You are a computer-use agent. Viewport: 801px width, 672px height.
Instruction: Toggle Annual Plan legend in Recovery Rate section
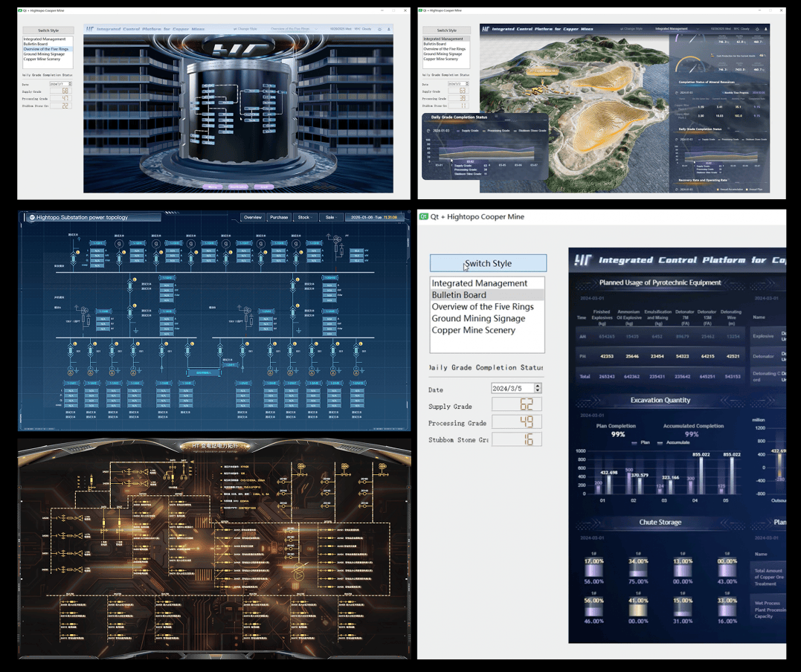click(754, 190)
